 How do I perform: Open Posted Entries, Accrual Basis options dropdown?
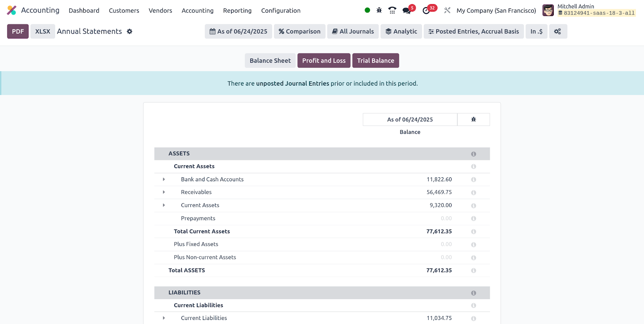pos(474,31)
